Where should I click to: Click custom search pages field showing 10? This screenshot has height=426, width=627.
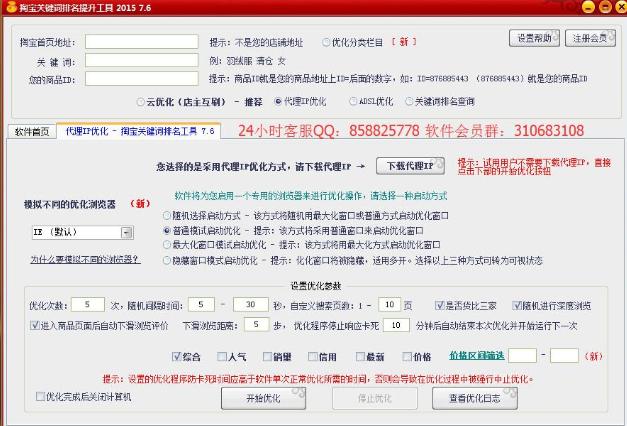coord(389,305)
